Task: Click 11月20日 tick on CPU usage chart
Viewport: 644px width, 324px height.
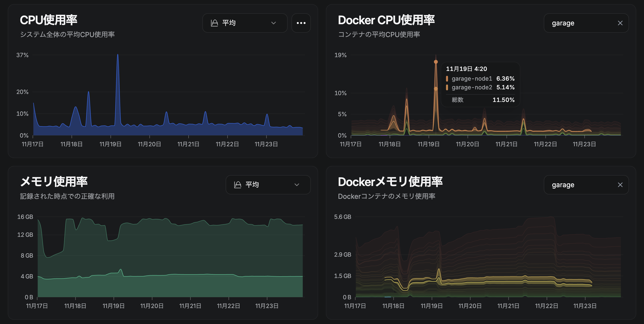Action: click(x=150, y=144)
